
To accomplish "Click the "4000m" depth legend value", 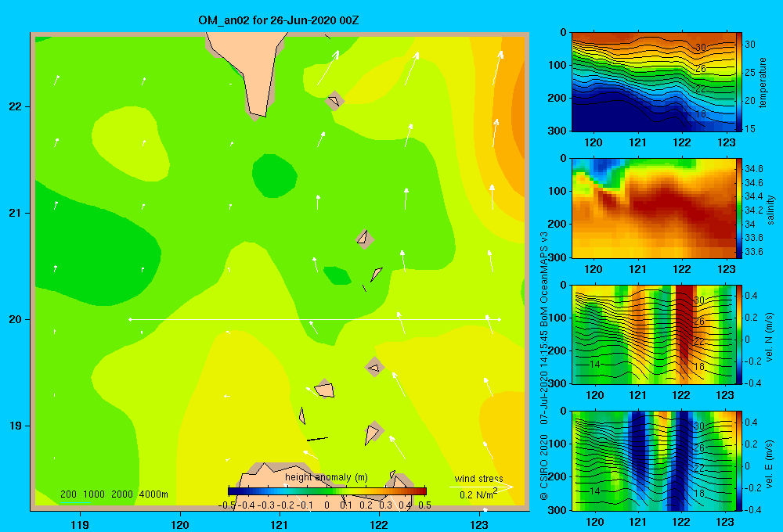I will tap(153, 494).
